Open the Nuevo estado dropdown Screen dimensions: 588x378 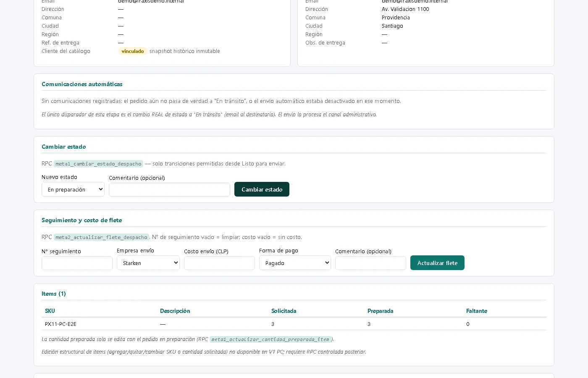click(73, 189)
